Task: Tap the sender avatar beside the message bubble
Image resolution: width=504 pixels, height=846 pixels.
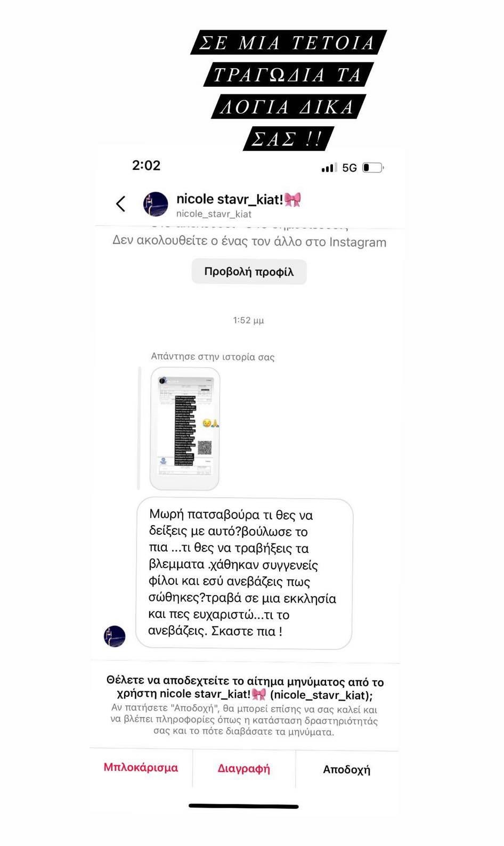Action: [x=115, y=636]
